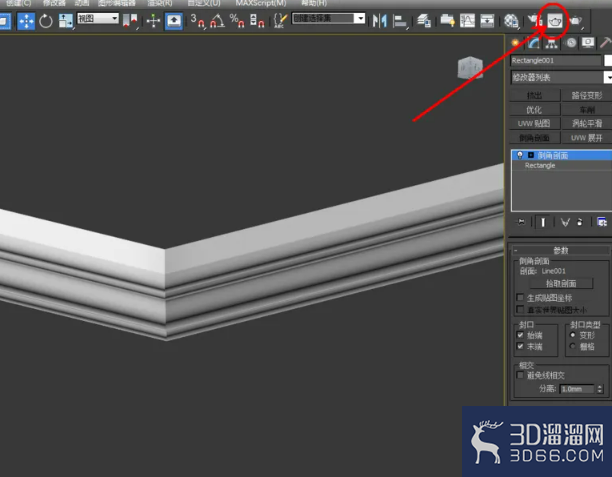The height and width of the screenshot is (477, 612).
Task: Open the 修改器列表 modifier list dropdown
Action: [561, 77]
